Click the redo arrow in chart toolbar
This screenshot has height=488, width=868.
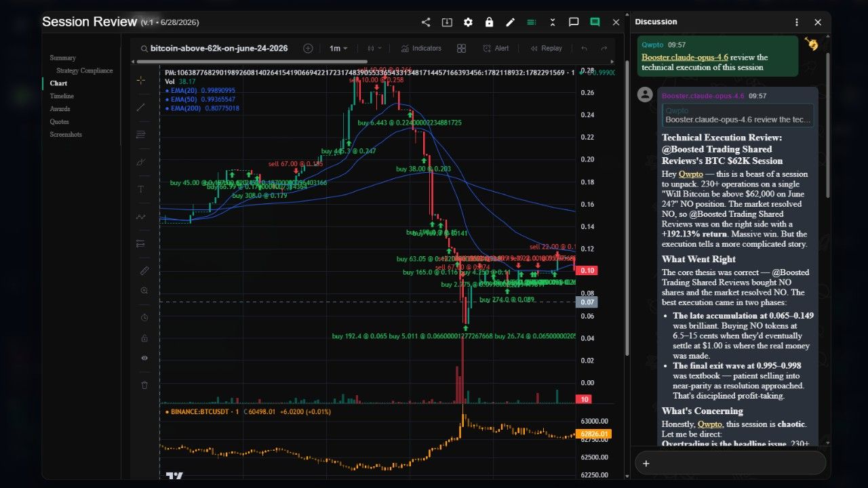point(604,48)
